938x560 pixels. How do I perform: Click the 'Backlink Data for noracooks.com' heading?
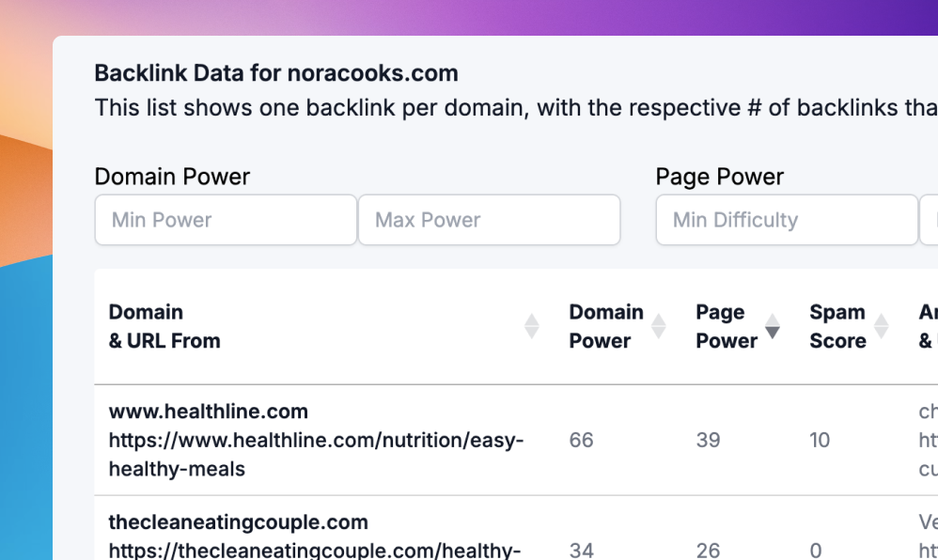(x=276, y=73)
